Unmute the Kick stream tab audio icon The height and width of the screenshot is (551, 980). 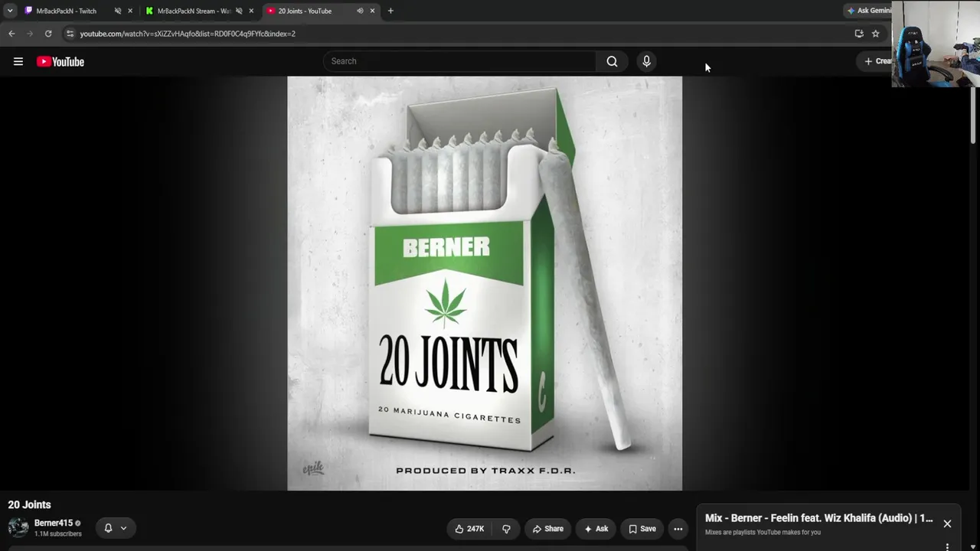coord(239,11)
